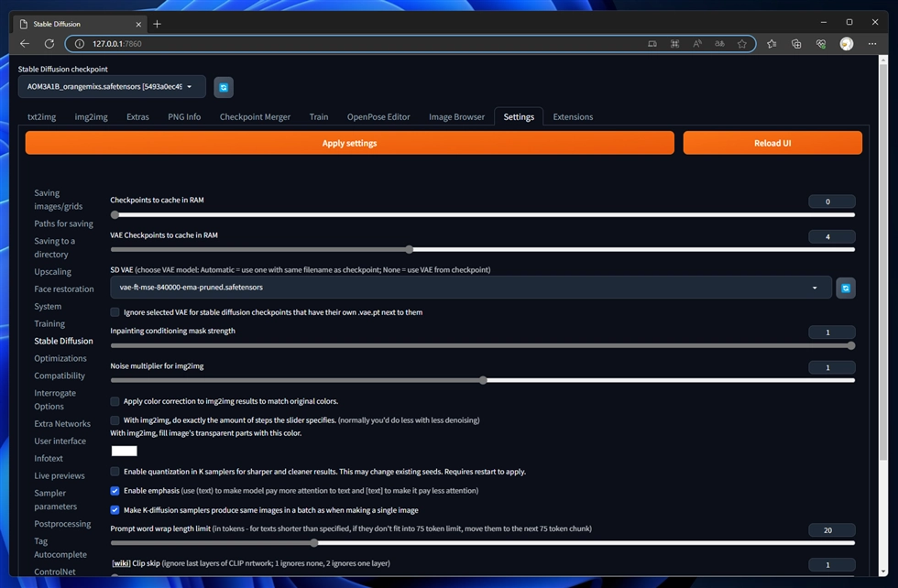Switch to the img2img tab

(91, 117)
